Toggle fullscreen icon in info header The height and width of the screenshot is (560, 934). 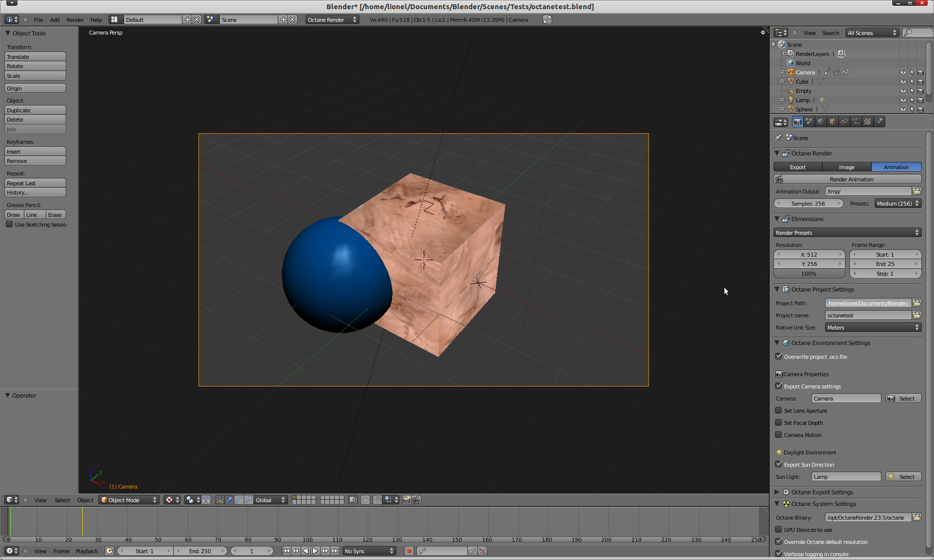547,19
